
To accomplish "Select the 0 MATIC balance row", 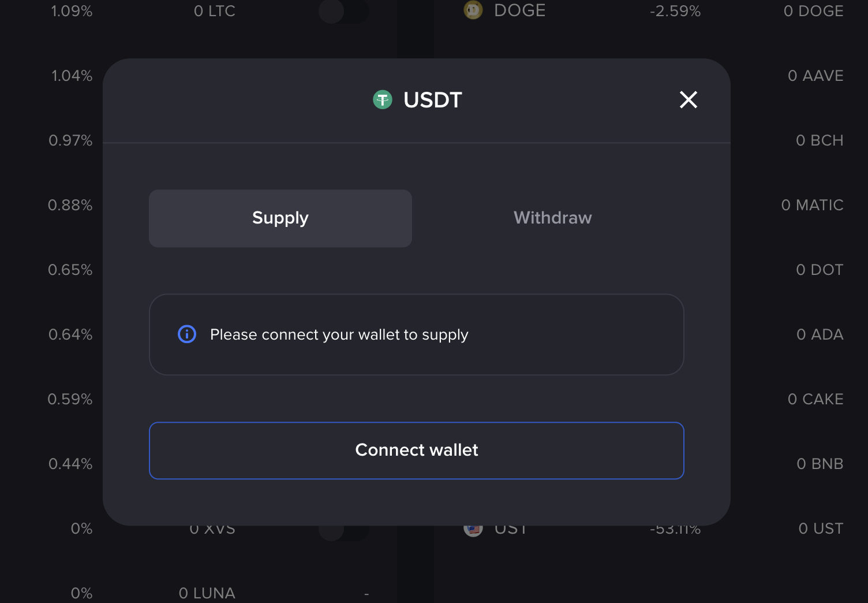I will point(812,205).
